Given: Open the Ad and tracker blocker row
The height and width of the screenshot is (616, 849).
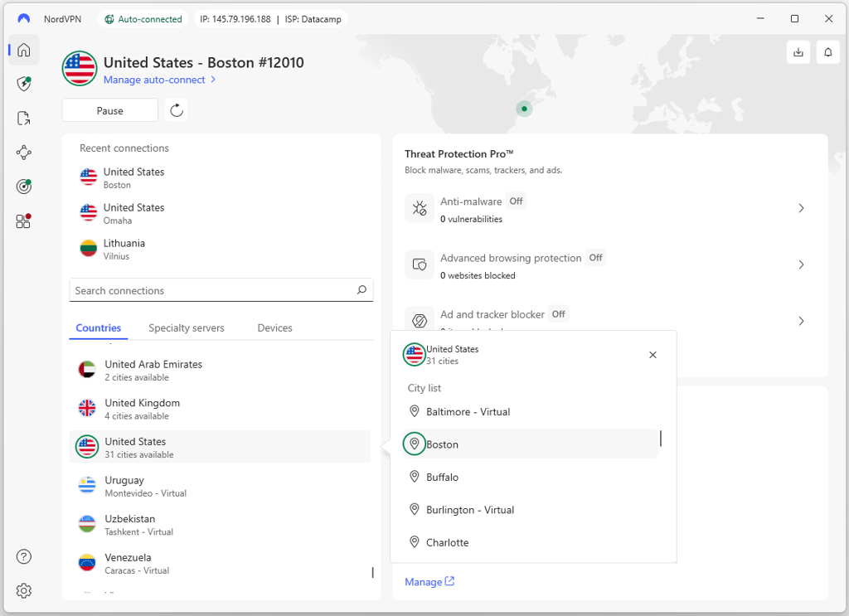Looking at the screenshot, I should click(610, 319).
